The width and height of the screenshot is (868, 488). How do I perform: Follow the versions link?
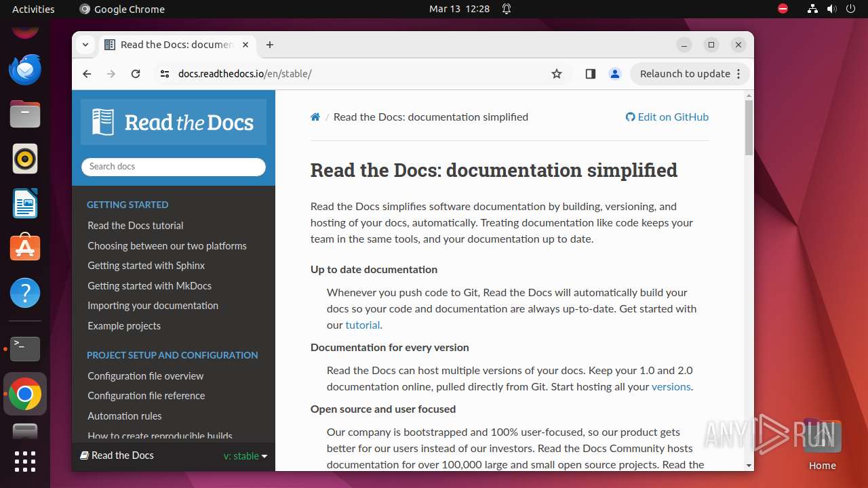[x=671, y=386]
